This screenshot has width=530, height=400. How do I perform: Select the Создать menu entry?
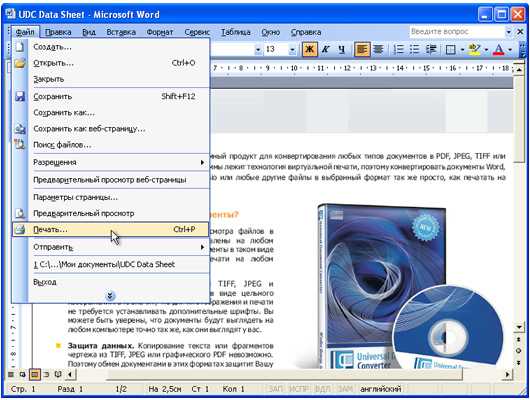coord(111,47)
